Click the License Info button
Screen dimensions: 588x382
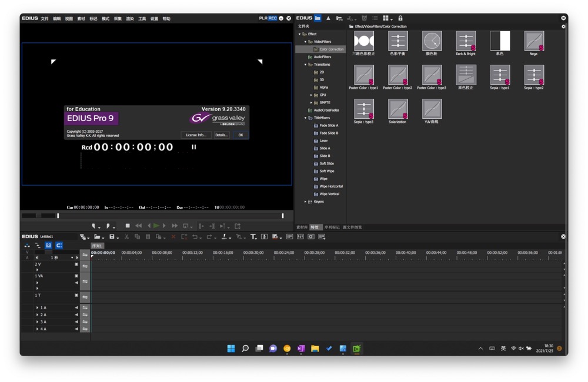pos(196,135)
